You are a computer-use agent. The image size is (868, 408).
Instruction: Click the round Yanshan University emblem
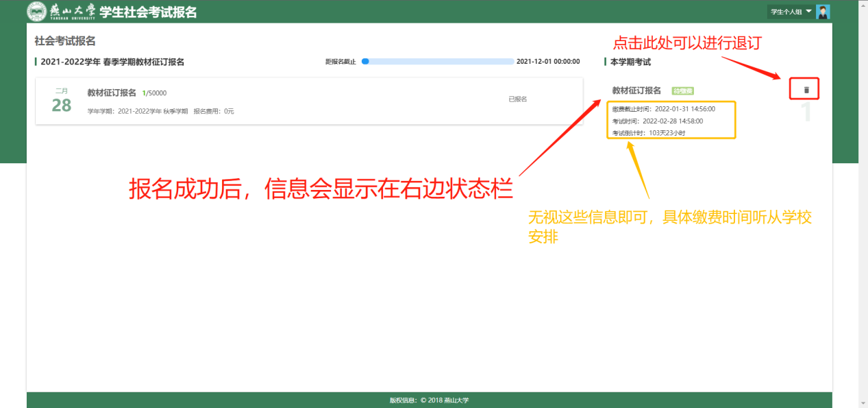click(x=37, y=12)
